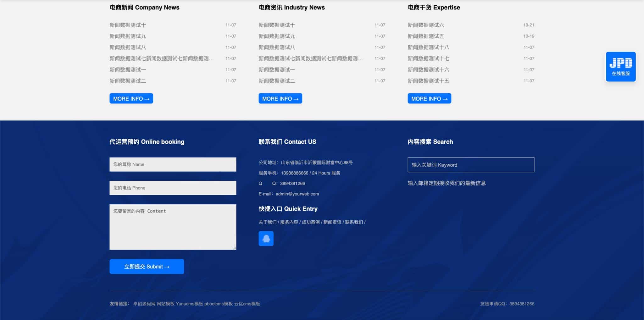This screenshot has width=644, height=320.
Task: Visit the 云优cms模板 friend link
Action: tap(247, 304)
